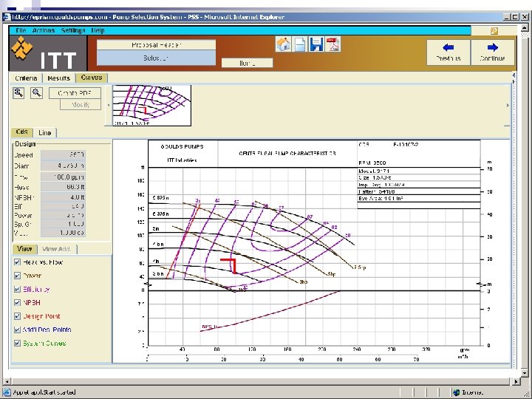
Task: Click the Proposal Header button
Action: [x=156, y=45]
